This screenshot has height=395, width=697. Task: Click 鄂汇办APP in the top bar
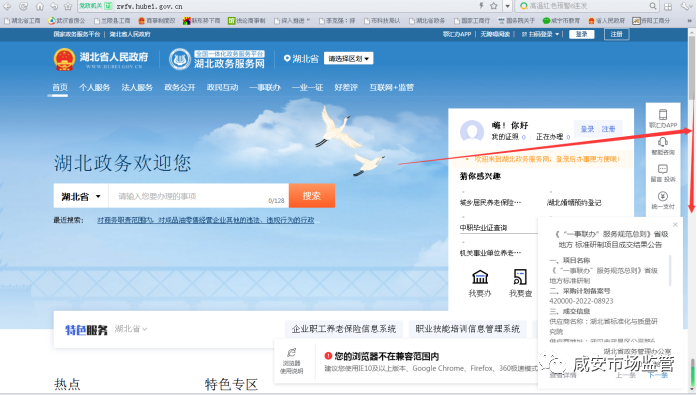click(x=457, y=34)
